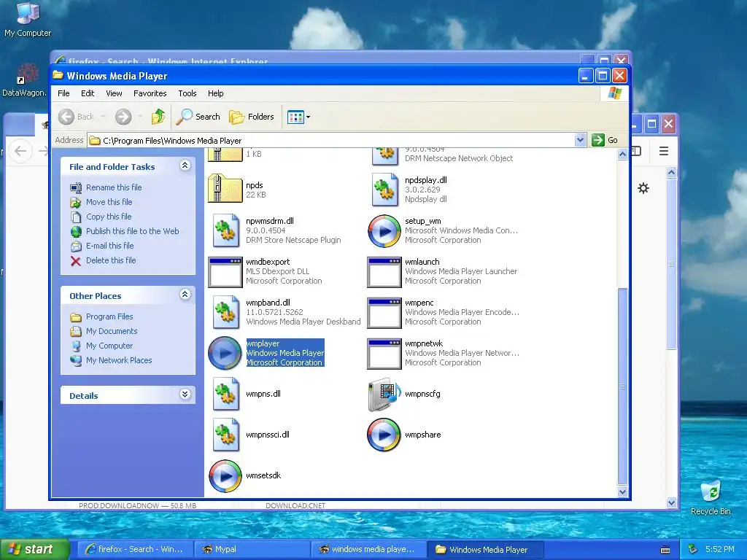Open the File menu
The image size is (747, 560).
64,93
